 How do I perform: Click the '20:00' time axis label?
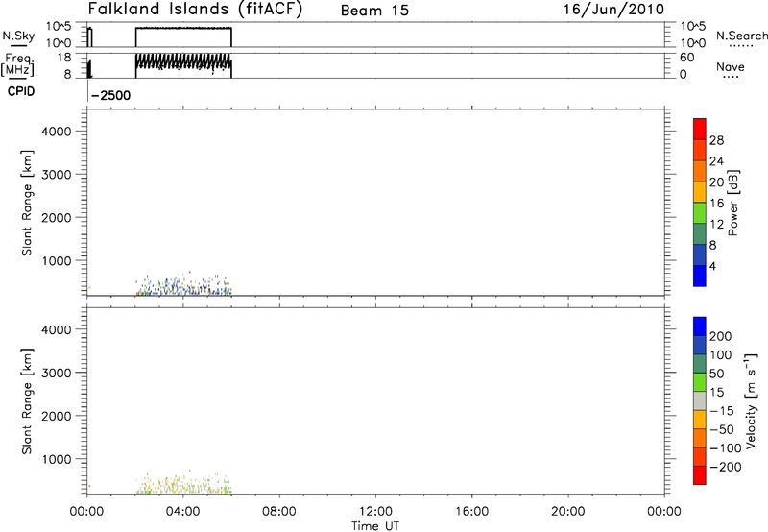(x=568, y=512)
